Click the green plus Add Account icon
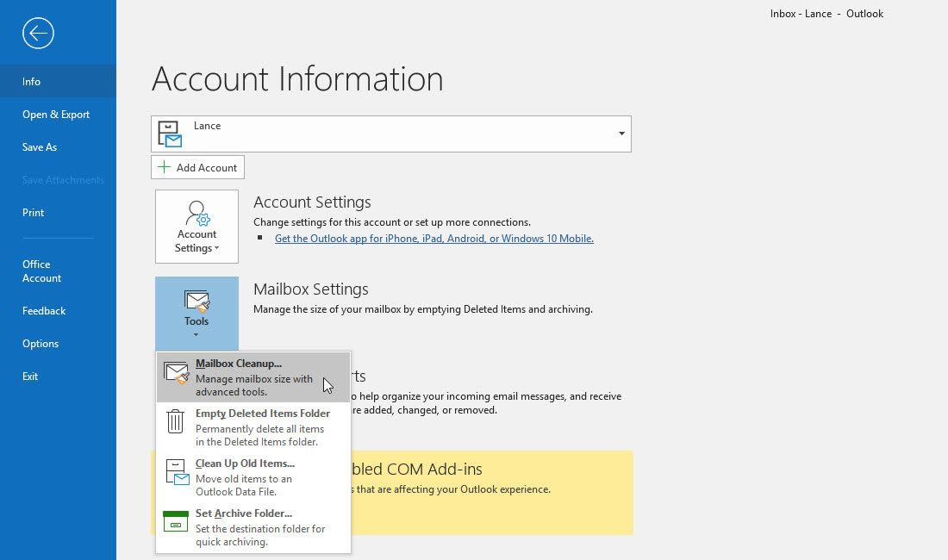This screenshot has width=948, height=560. pyautogui.click(x=165, y=166)
